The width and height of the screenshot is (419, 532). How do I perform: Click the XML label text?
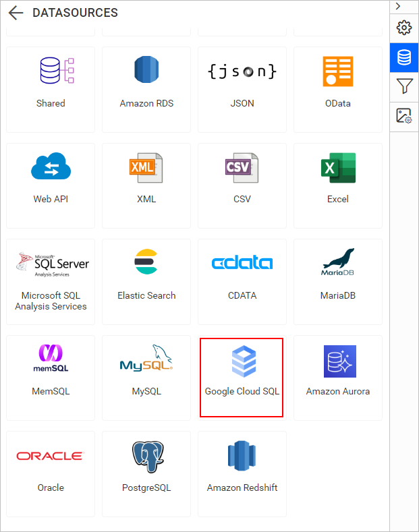click(x=146, y=199)
